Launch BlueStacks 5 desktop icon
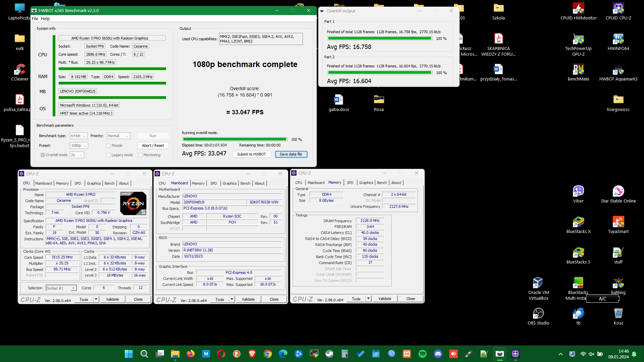Screen dimensions: 644x362 tap(578, 255)
